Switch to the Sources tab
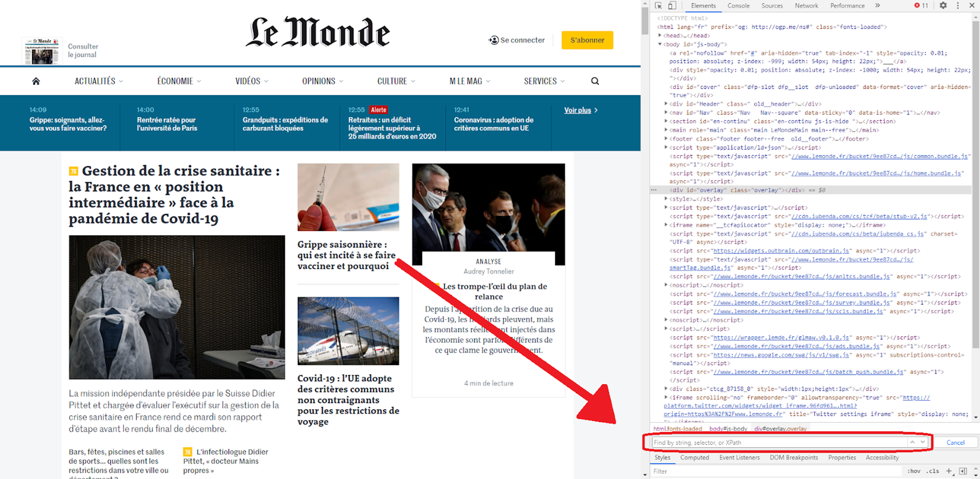This screenshot has width=980, height=479. tap(772, 6)
